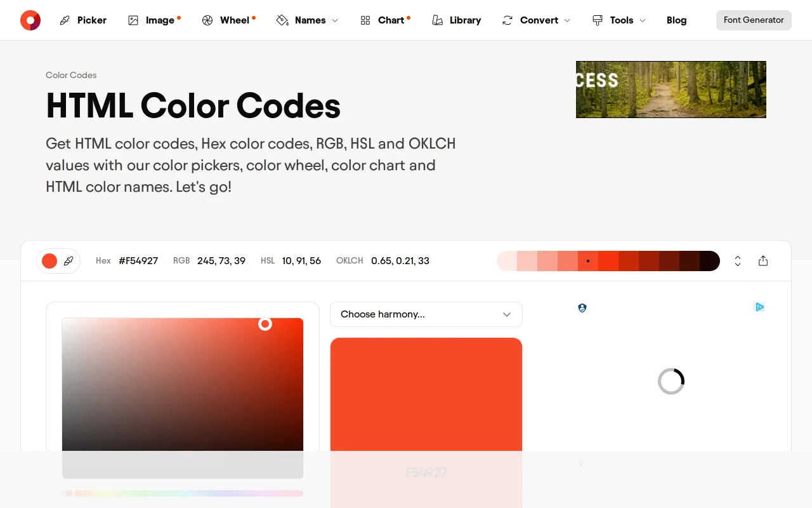The height and width of the screenshot is (508, 812).
Task: Click the OKLCH value 0.65, 0.21, 33
Action: pyautogui.click(x=400, y=261)
